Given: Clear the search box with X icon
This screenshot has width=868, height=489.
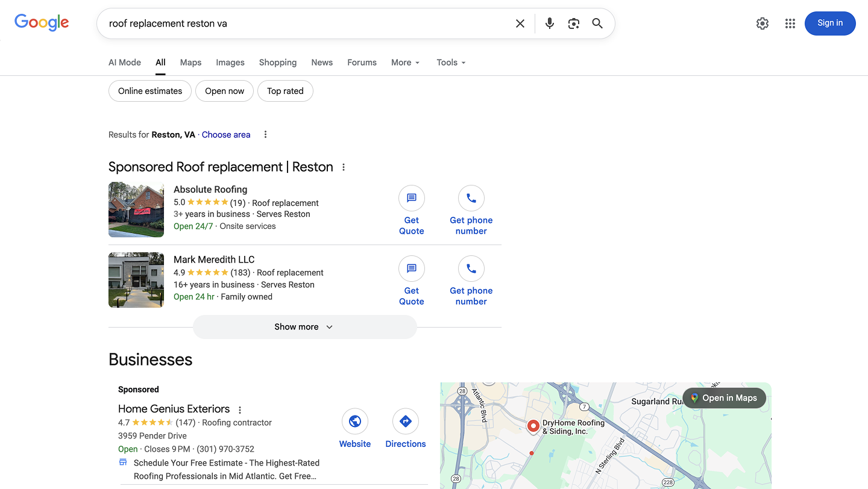Looking at the screenshot, I should (520, 23).
